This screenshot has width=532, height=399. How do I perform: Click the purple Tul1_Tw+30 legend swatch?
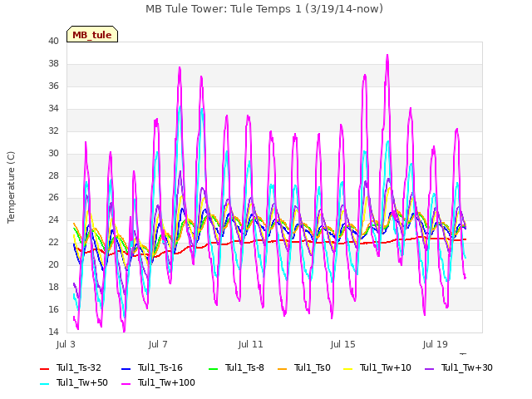tap(430, 368)
